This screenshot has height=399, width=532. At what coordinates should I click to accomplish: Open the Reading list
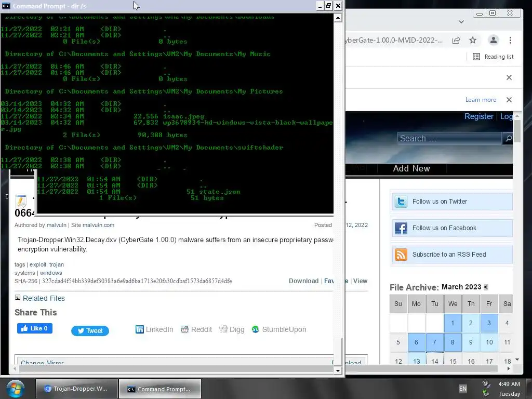[x=494, y=57]
